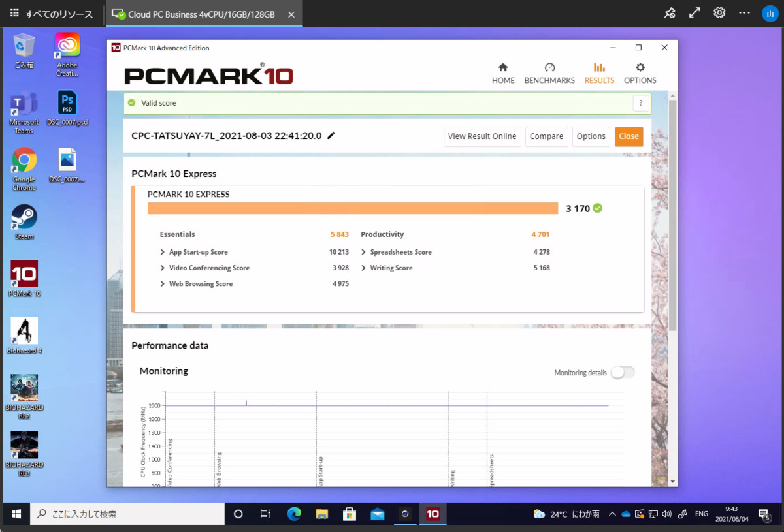Open the Mail app from the taskbar
This screenshot has height=532, width=784.
tap(377, 514)
